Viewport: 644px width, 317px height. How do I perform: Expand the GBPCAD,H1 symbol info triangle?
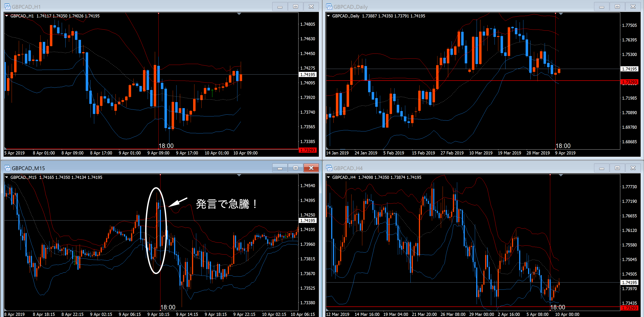(7, 16)
